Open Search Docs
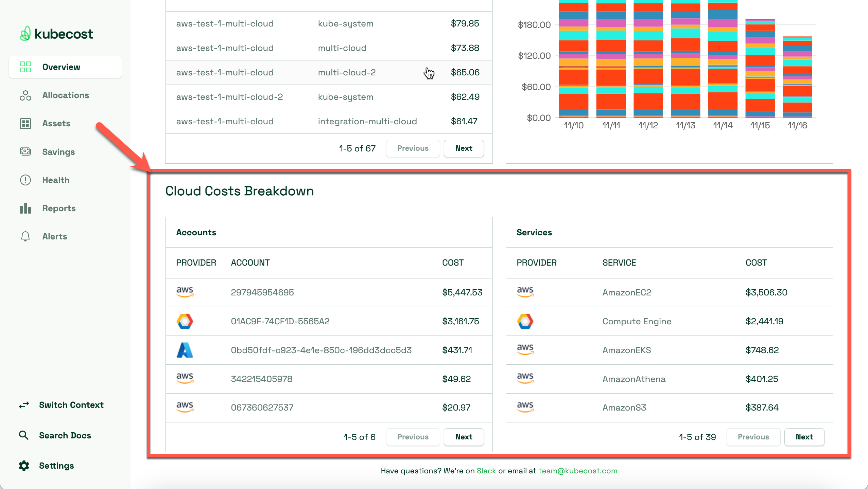 click(55, 435)
